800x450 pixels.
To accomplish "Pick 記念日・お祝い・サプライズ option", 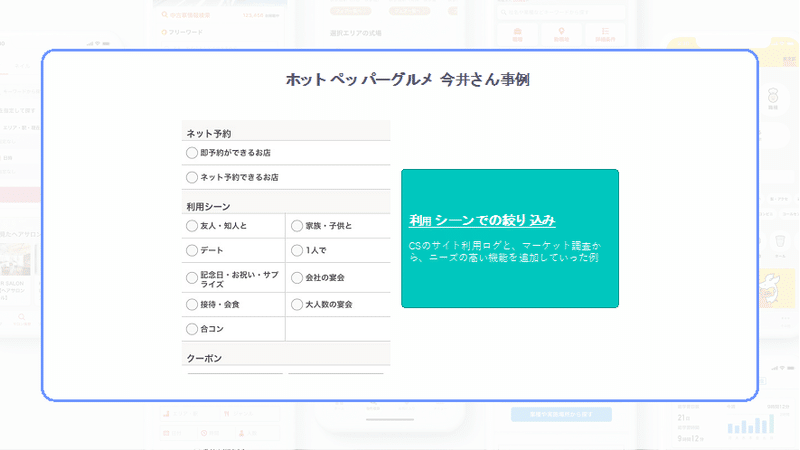I will click(x=192, y=278).
